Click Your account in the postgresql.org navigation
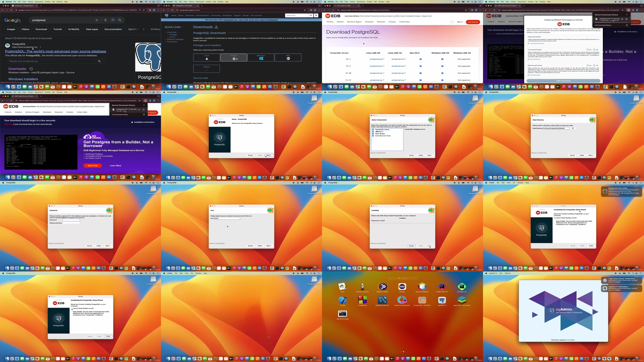 256,15
